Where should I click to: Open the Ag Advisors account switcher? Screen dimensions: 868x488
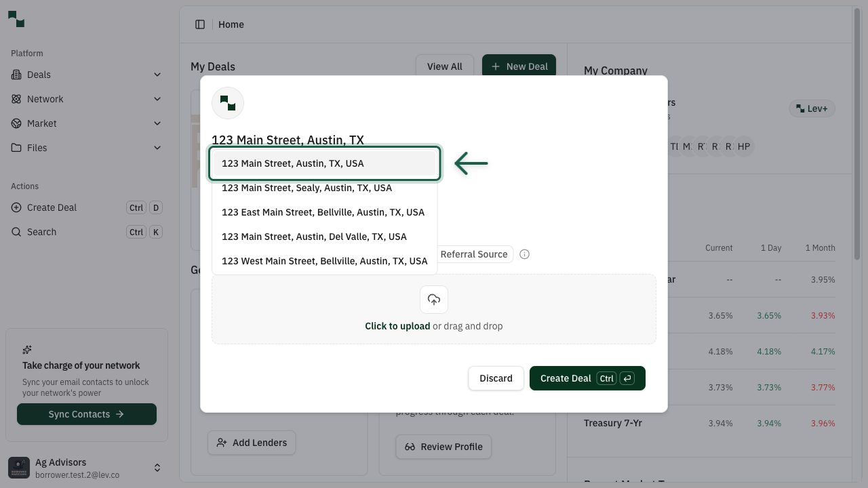coord(157,468)
